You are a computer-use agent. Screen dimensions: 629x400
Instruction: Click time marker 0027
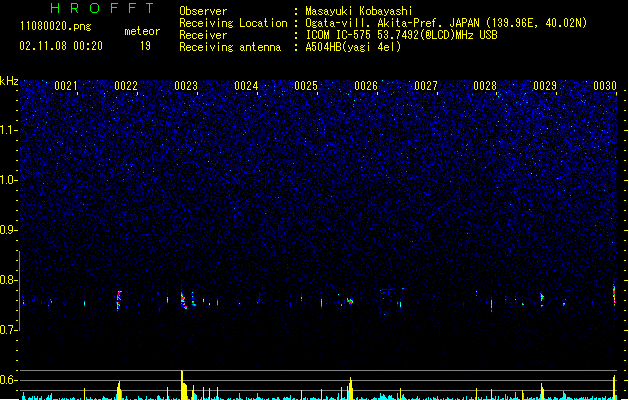point(426,86)
